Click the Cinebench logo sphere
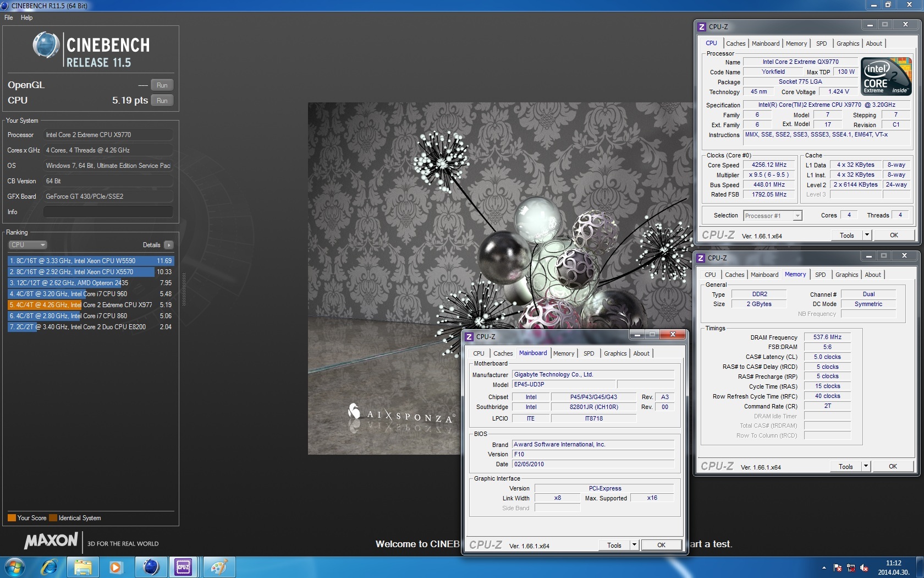Image resolution: width=924 pixels, height=578 pixels. tap(46, 45)
